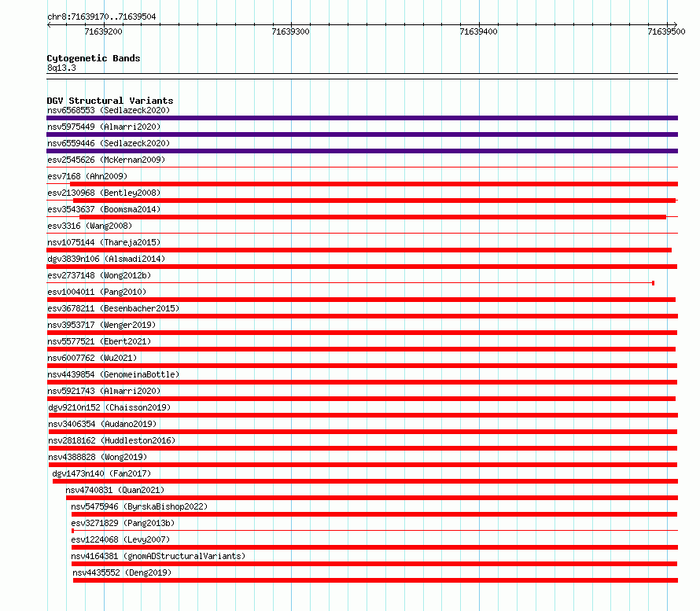Open nsv4164381 (gnomADStructuralVariants) variant
This screenshot has height=611, width=700.
(x=158, y=556)
